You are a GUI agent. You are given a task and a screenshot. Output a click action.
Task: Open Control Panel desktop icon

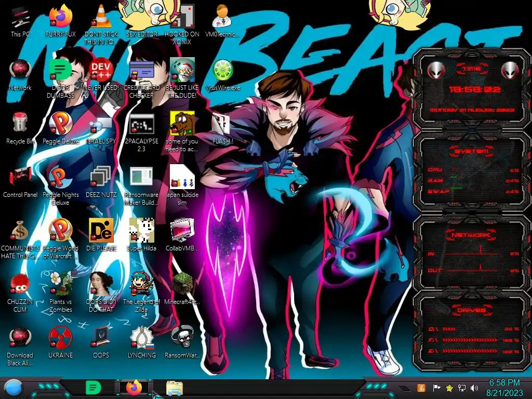(20, 182)
